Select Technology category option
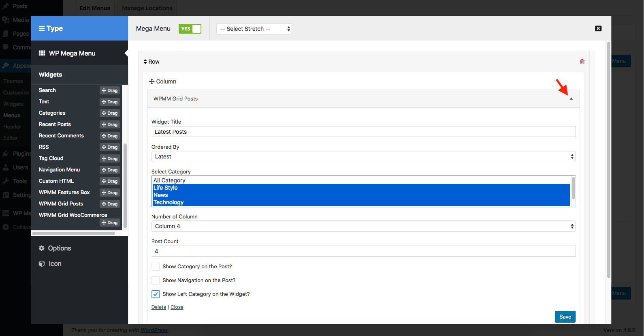644x336 pixels. click(x=361, y=202)
